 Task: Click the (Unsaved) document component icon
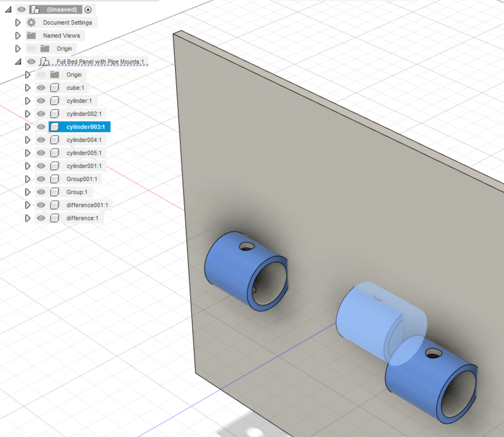point(35,9)
